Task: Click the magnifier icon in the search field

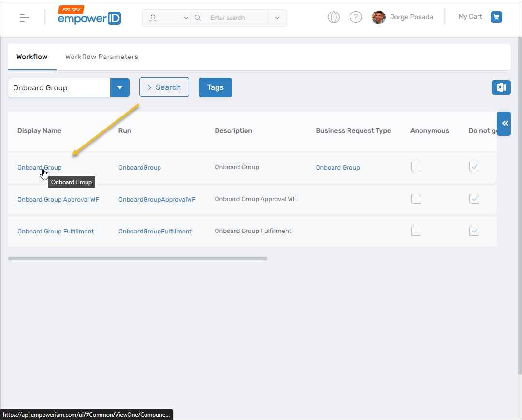Action: click(x=198, y=17)
